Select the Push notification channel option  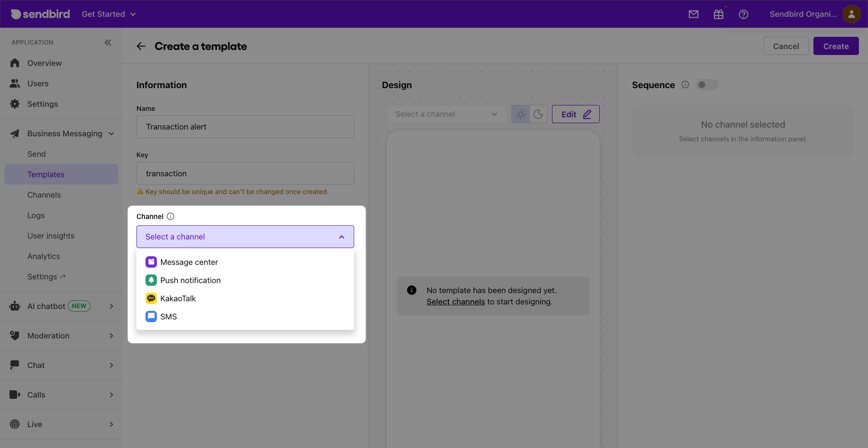[190, 280]
